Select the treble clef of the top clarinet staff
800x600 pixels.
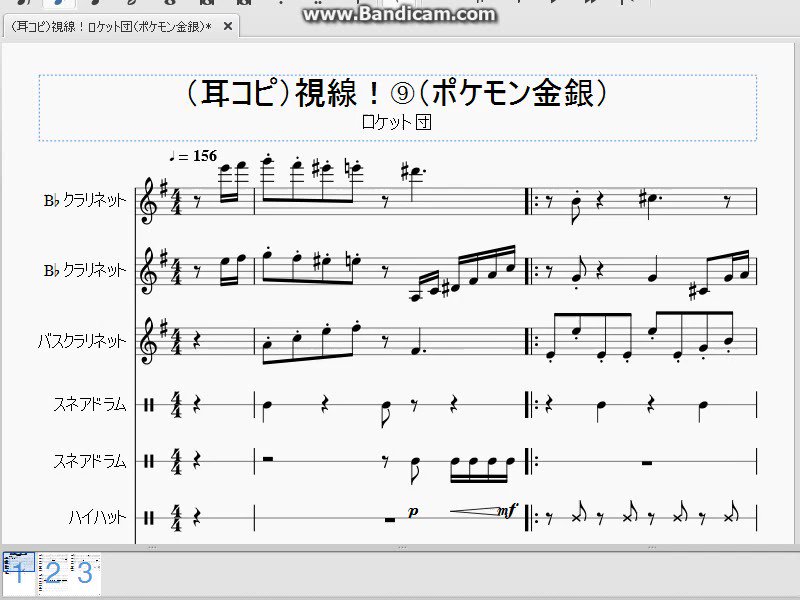click(147, 201)
